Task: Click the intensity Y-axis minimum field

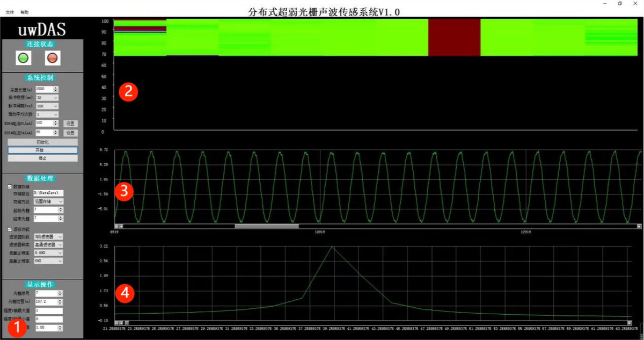Action: [49, 319]
